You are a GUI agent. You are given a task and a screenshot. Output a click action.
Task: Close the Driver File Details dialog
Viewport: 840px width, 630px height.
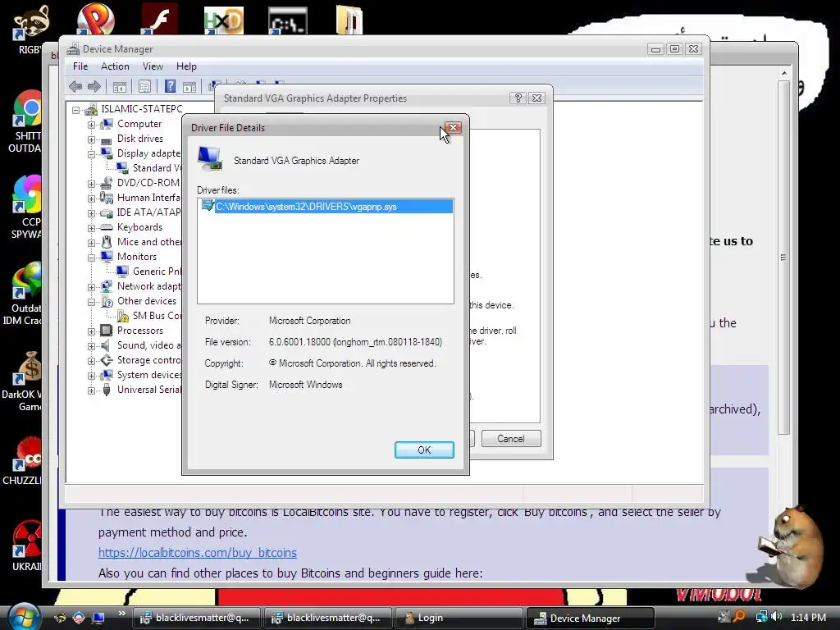[x=453, y=127]
